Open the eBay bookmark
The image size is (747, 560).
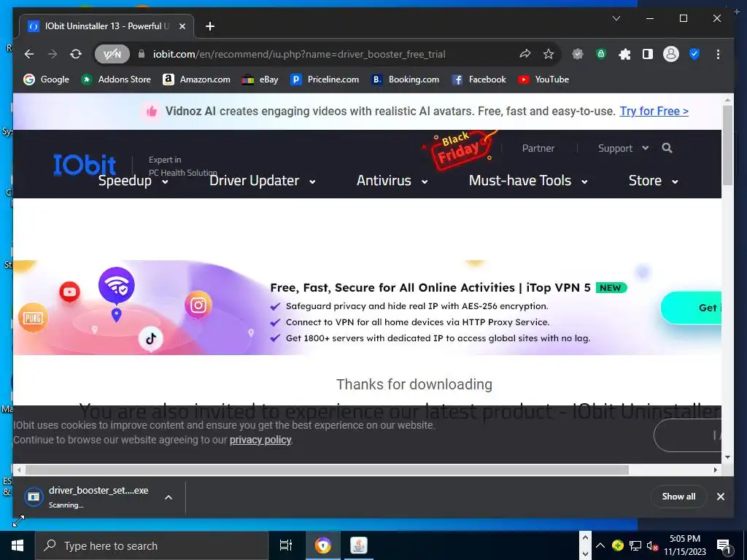260,79
